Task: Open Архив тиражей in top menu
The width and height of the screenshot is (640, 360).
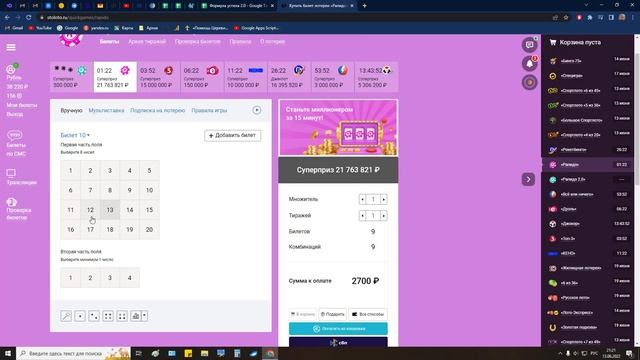Action: (147, 42)
